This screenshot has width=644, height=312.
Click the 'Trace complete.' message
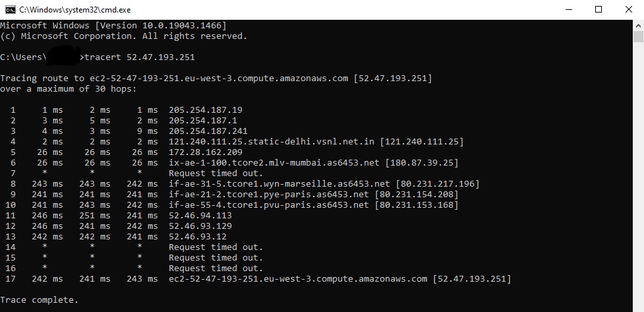[40, 300]
